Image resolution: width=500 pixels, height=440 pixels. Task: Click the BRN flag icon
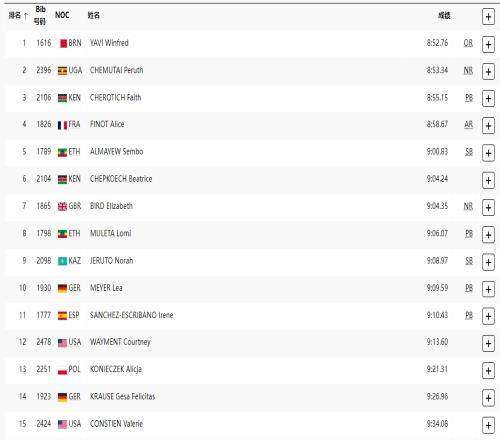coord(63,44)
